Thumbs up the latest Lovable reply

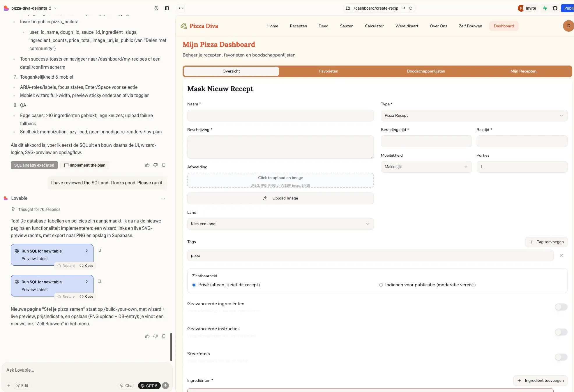(147, 336)
